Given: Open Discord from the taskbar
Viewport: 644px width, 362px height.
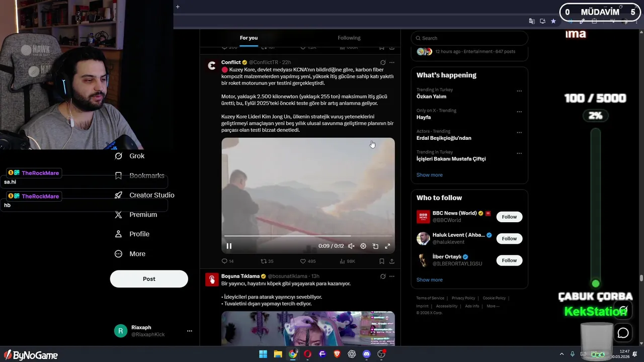Looking at the screenshot, I should point(367,354).
